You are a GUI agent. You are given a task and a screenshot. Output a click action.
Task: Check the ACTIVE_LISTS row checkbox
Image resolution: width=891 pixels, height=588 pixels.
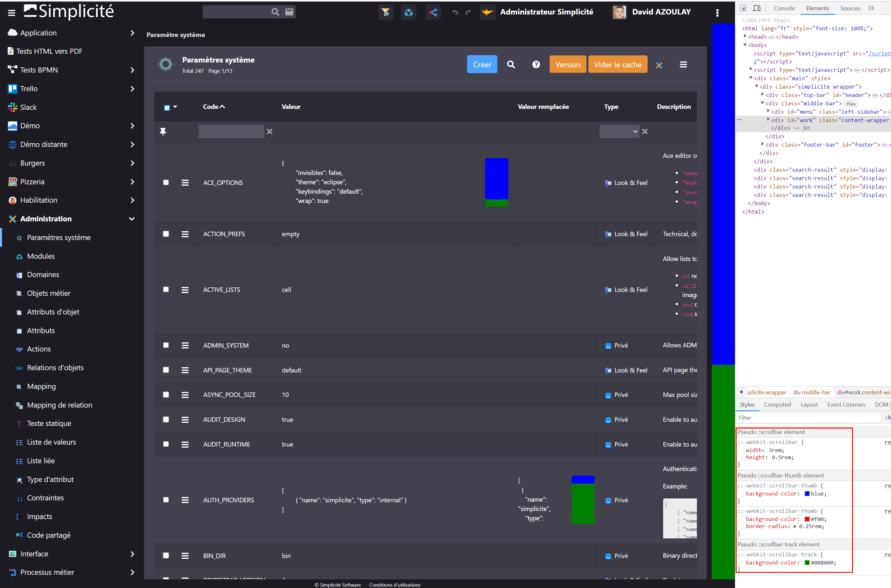point(166,289)
